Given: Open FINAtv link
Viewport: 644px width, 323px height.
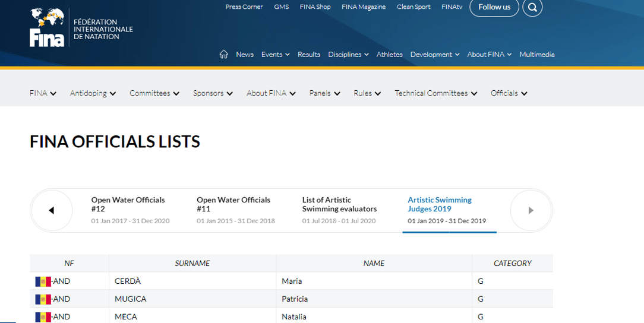Looking at the screenshot, I should 452,7.
